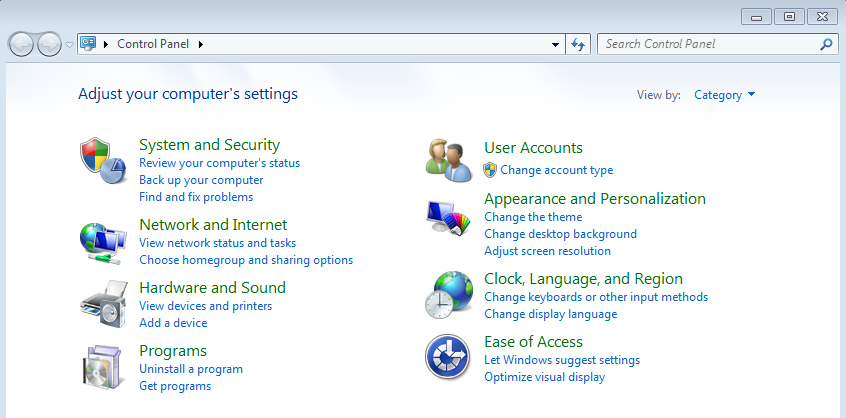This screenshot has height=418, width=846.
Task: Open the Programs disc box icon
Action: pyautogui.click(x=104, y=368)
